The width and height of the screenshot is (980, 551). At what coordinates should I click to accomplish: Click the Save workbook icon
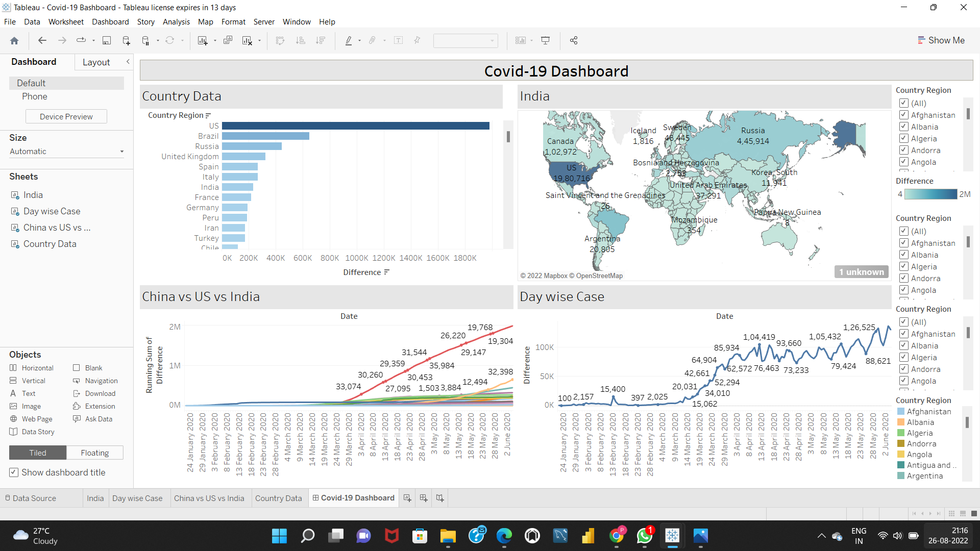(107, 40)
